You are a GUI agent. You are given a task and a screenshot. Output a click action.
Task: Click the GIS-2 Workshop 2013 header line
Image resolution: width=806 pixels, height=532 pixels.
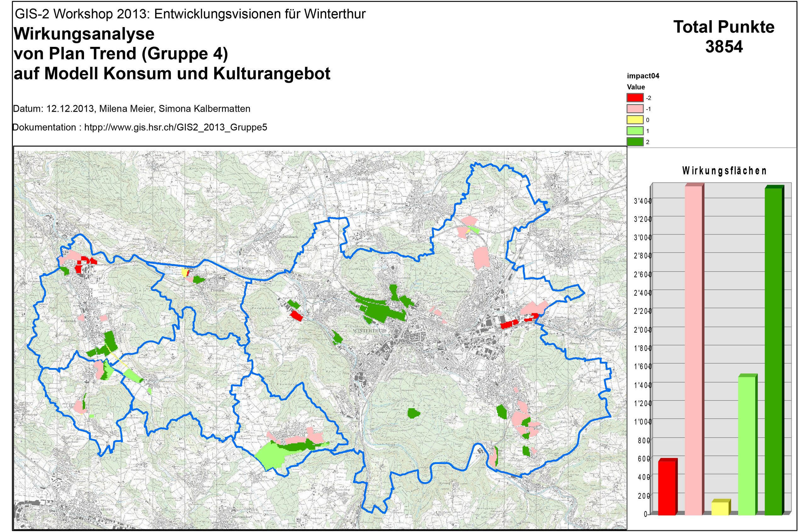point(190,14)
